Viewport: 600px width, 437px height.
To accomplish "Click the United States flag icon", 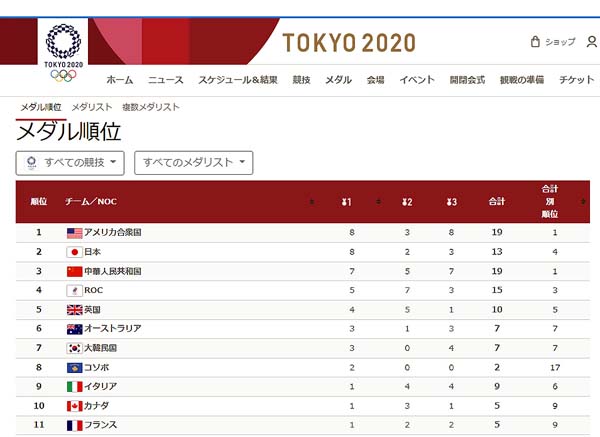I will coord(74,232).
